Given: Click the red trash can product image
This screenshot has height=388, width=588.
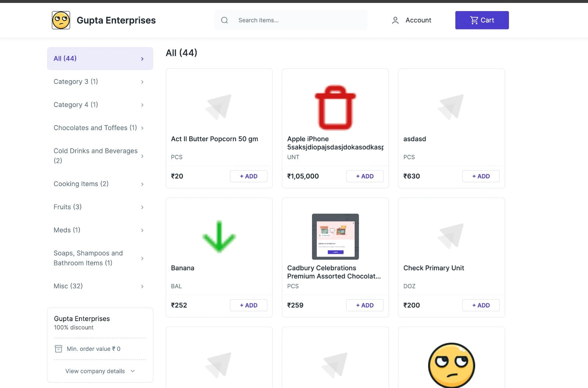Looking at the screenshot, I should pos(335,107).
